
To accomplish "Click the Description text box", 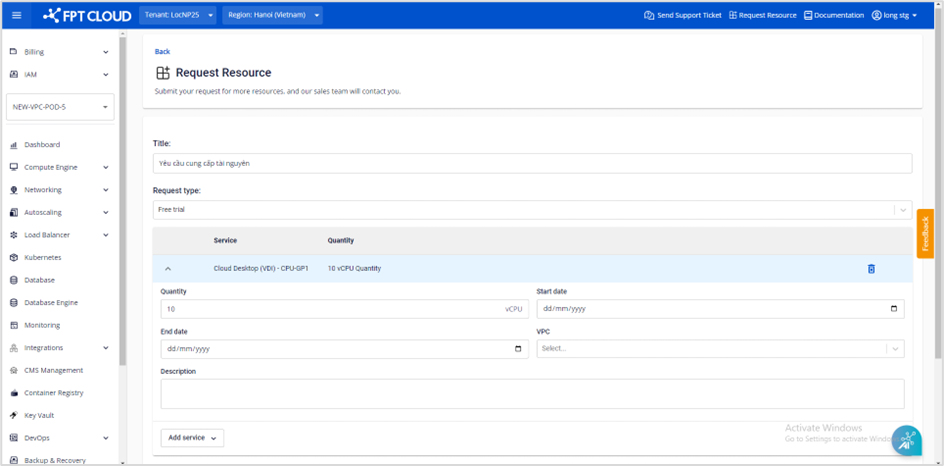I will coord(532,393).
